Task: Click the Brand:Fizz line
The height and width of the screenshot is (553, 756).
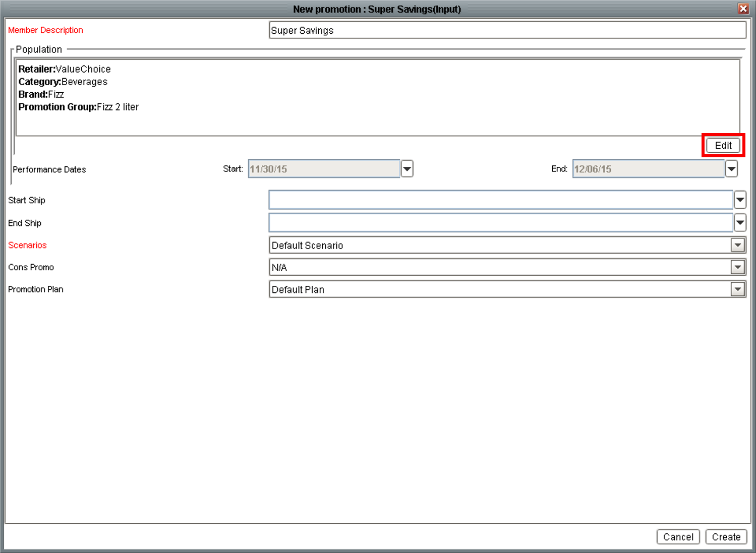Action: click(41, 94)
